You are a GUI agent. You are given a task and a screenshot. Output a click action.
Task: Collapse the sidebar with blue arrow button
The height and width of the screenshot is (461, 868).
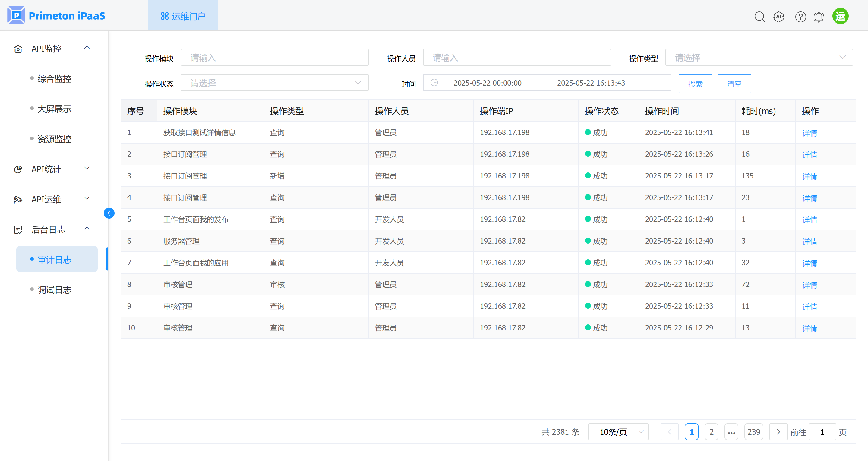point(109,213)
